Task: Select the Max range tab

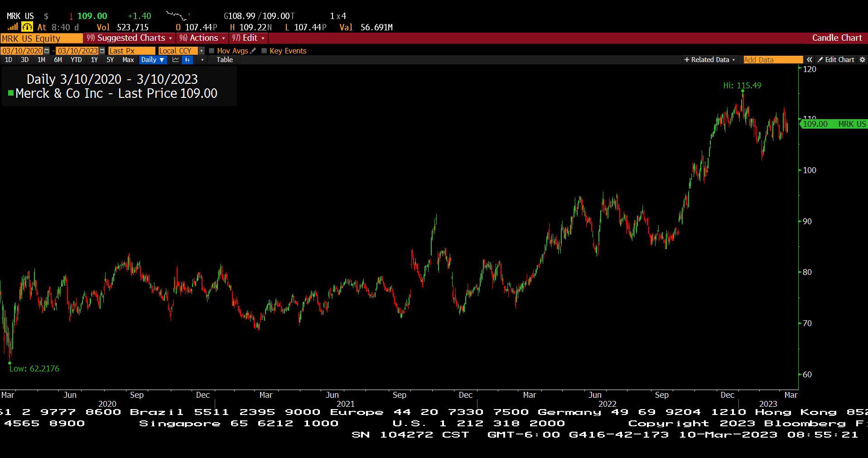Action: click(x=128, y=60)
